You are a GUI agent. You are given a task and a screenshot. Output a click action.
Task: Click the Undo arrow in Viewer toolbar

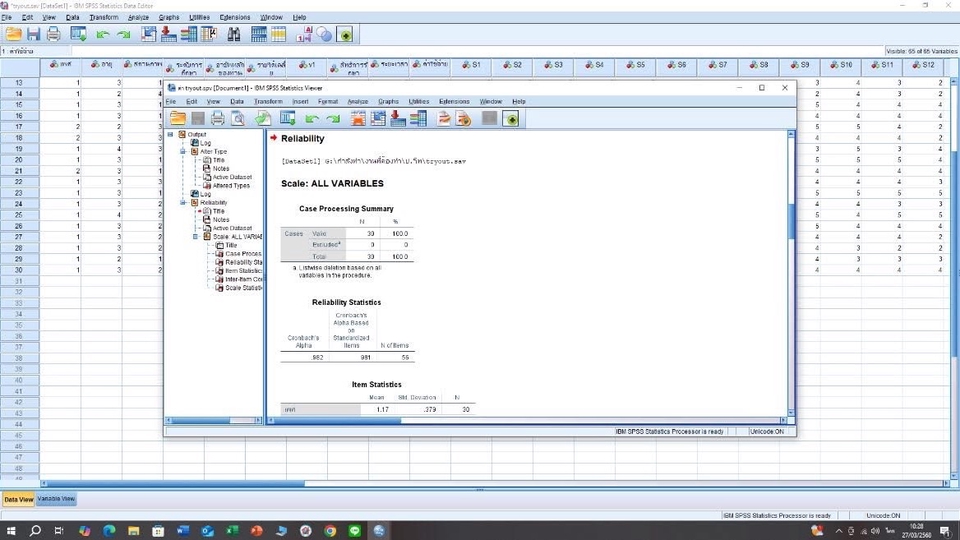[x=312, y=119]
